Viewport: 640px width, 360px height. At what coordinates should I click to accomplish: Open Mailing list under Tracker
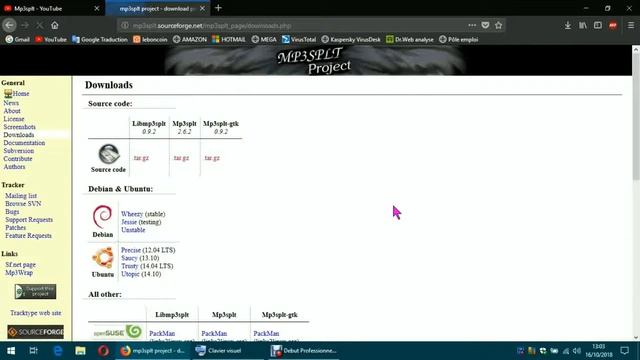click(21, 196)
